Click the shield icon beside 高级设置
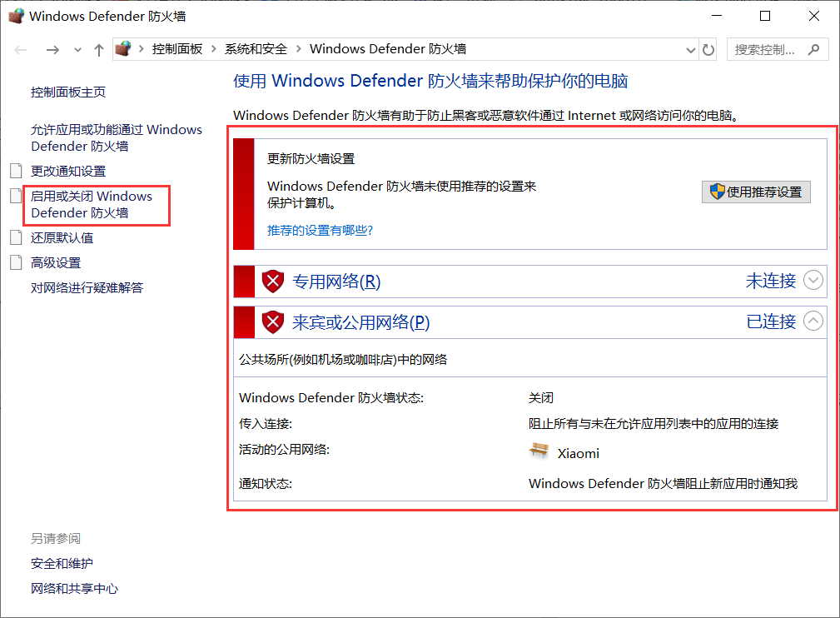Image resolution: width=840 pixels, height=618 pixels. click(14, 262)
